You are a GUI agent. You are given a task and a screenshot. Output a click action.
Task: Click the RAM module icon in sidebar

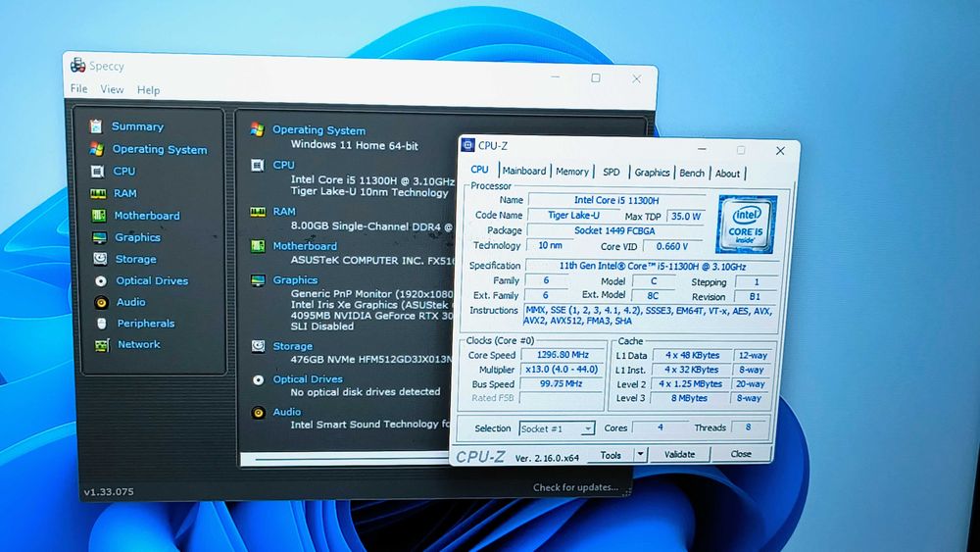98,194
